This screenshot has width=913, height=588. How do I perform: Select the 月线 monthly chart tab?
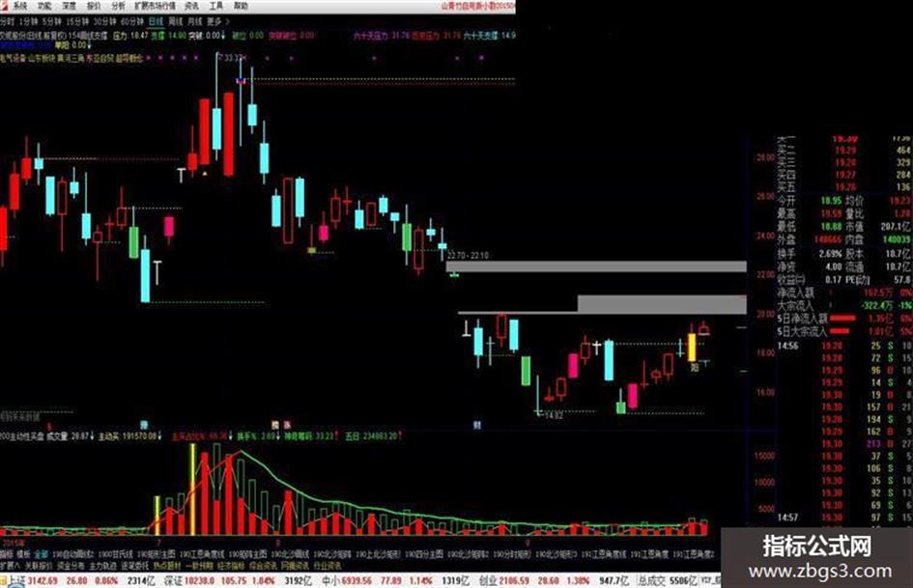pyautogui.click(x=195, y=21)
